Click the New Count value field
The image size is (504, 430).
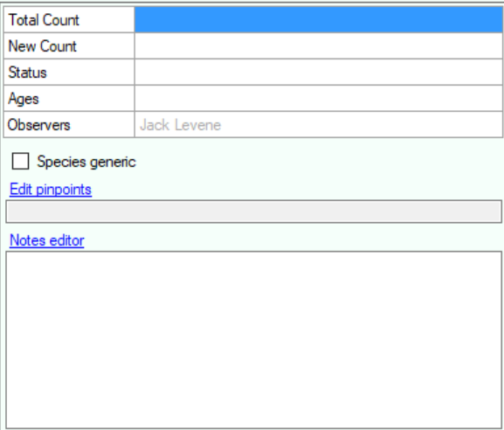click(319, 46)
